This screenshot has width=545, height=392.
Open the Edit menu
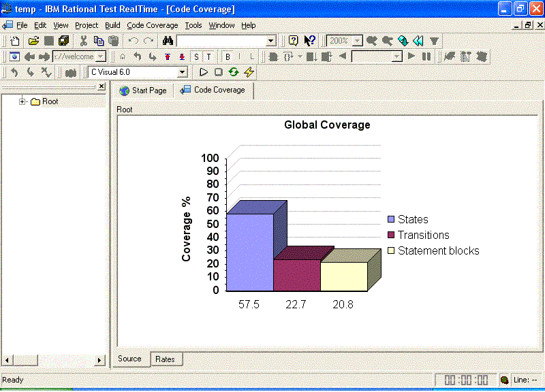[x=40, y=25]
